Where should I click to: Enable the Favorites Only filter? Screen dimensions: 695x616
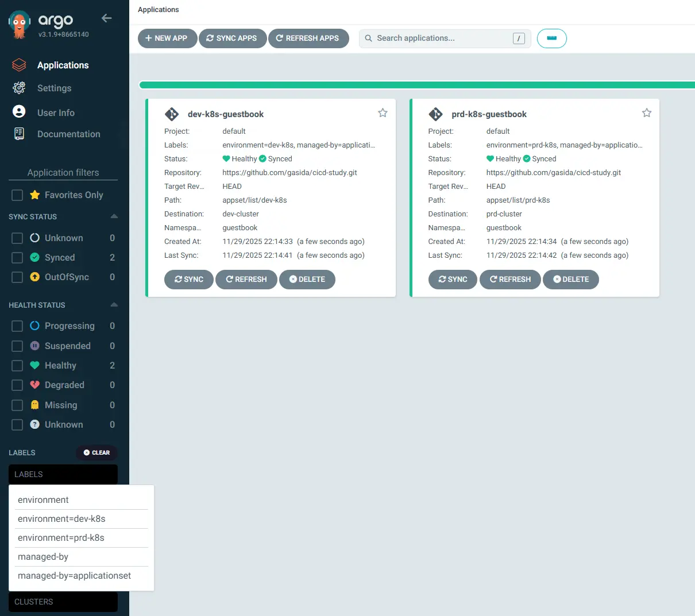click(x=17, y=195)
